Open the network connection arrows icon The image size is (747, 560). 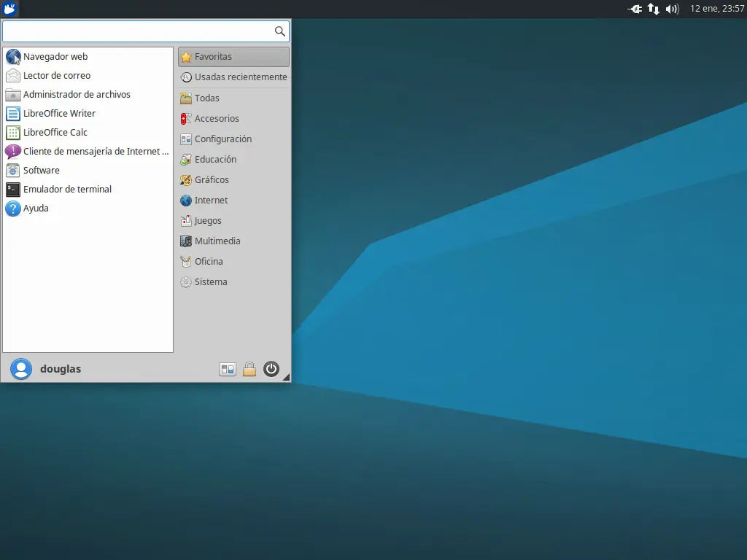(x=654, y=9)
